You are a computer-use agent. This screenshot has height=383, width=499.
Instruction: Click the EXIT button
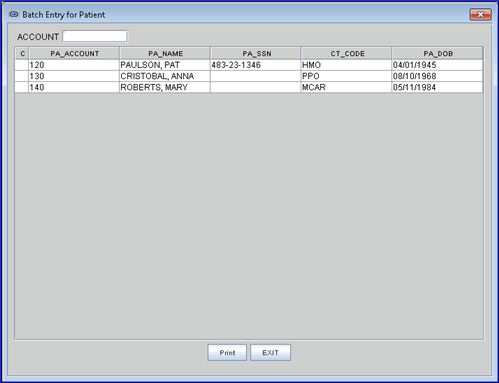[270, 352]
